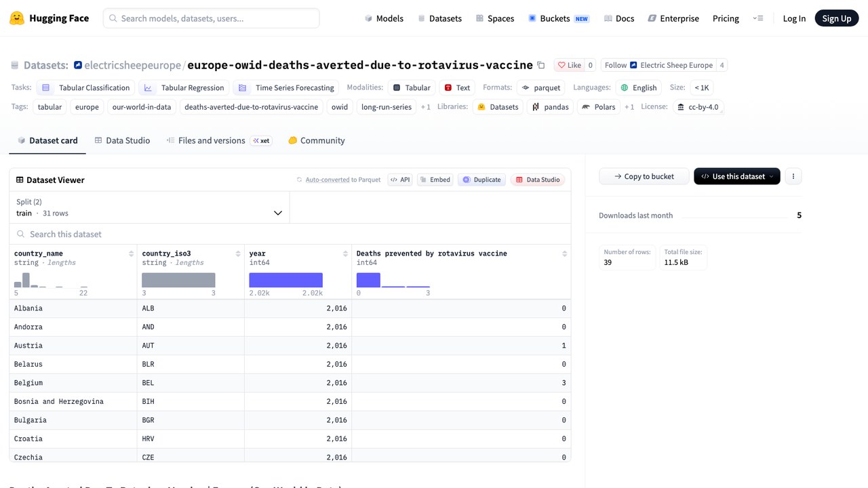Image resolution: width=868 pixels, height=488 pixels.
Task: Open the Community tab
Action: tap(316, 140)
